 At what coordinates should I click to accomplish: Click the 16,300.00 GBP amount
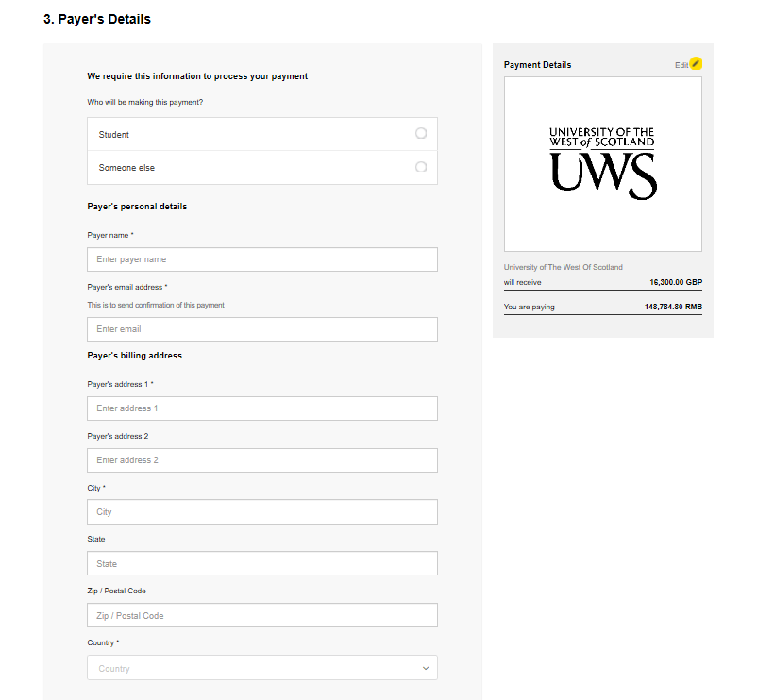click(x=675, y=282)
